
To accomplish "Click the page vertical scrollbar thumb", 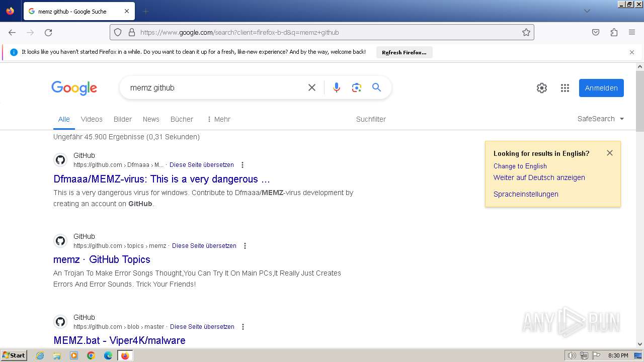I will (640, 101).
